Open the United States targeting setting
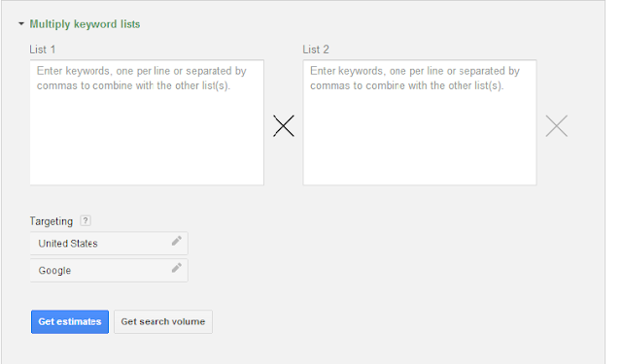Viewport: 622px width, 364px height. (109, 244)
